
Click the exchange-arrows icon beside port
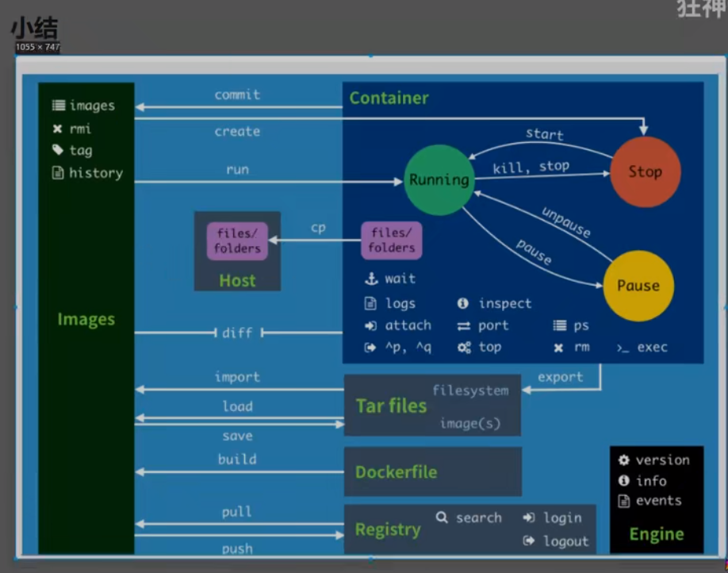pyautogui.click(x=464, y=326)
